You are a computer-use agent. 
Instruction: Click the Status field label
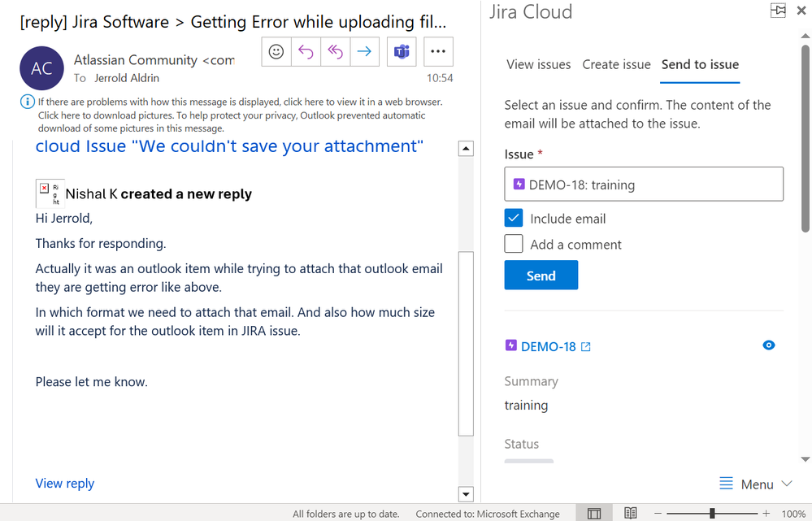pos(522,444)
